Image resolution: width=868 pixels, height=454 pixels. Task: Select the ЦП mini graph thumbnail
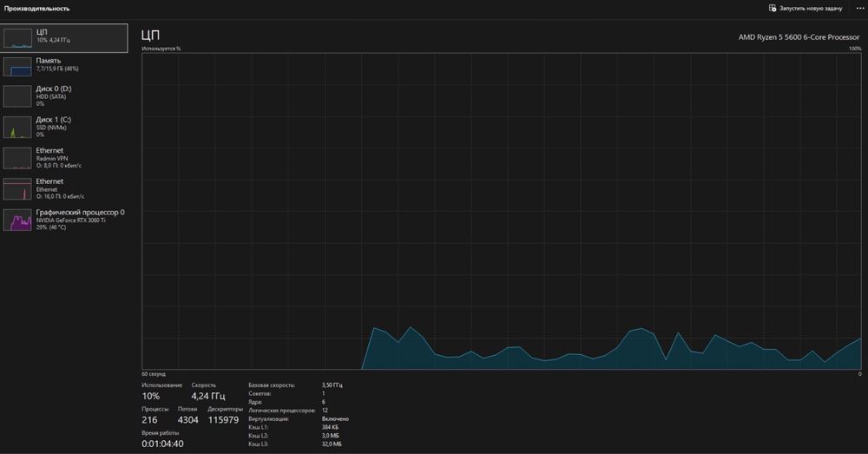(17, 38)
